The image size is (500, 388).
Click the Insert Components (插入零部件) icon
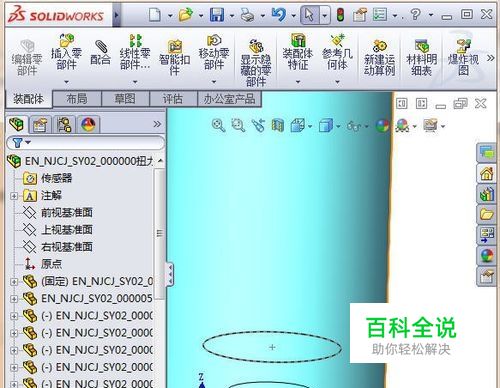[66, 53]
